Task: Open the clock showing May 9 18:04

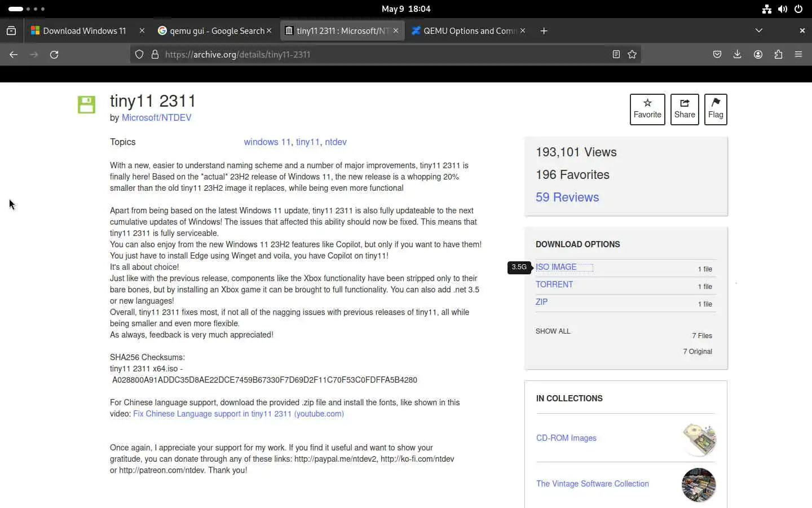Action: [406, 9]
